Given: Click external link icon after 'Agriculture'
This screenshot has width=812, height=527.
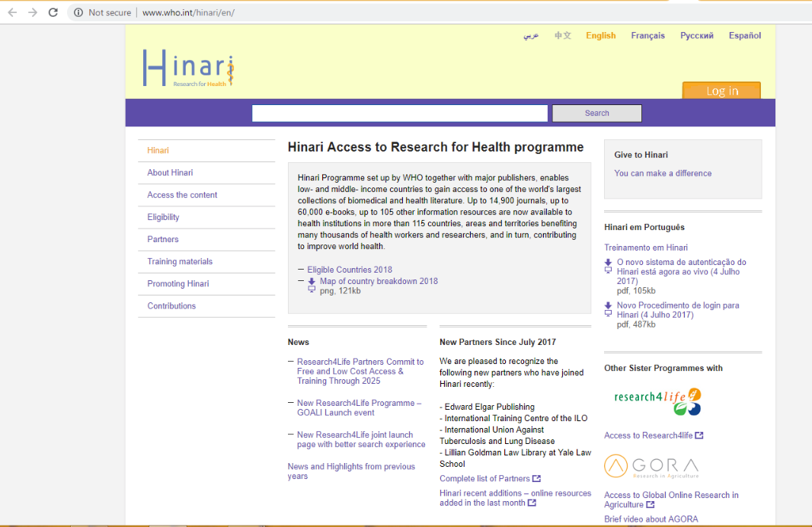Looking at the screenshot, I should point(651,505).
